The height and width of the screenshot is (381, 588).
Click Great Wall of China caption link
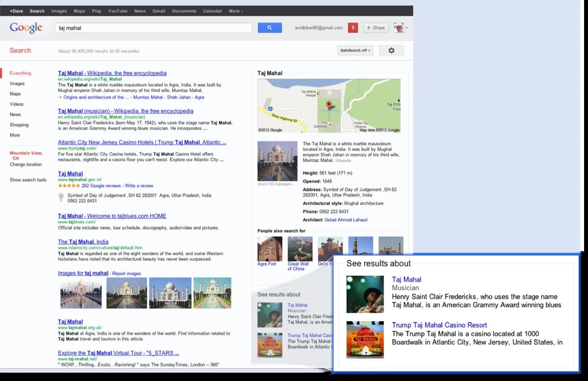pyautogui.click(x=298, y=266)
